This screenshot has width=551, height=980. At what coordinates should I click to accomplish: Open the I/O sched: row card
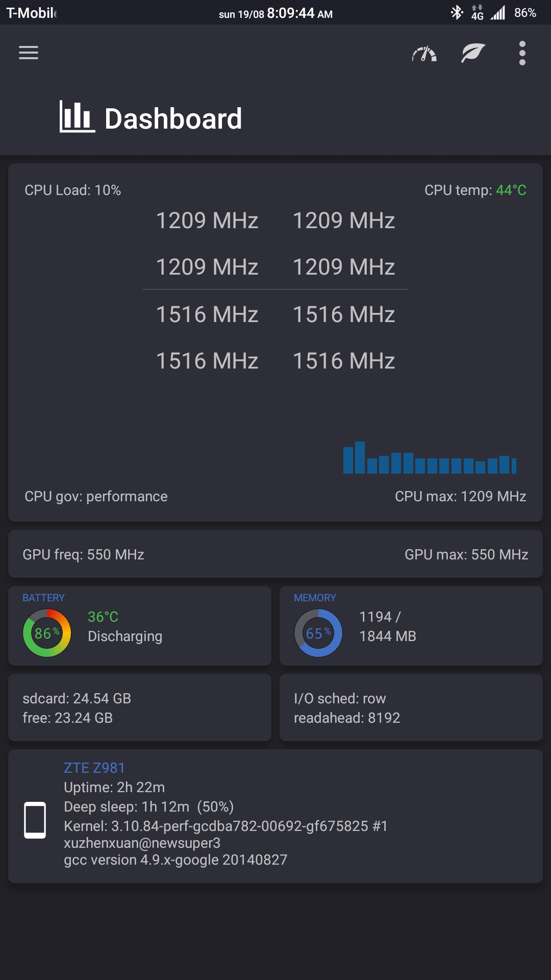point(411,707)
